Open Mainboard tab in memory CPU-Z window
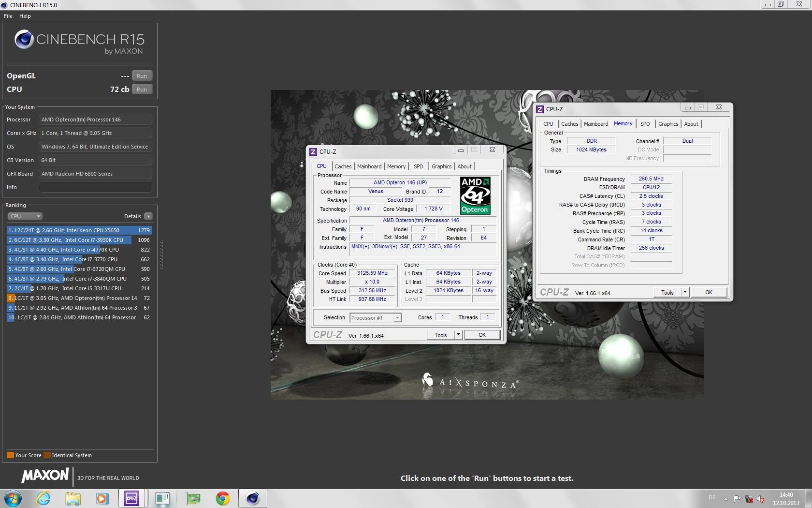The width and height of the screenshot is (812, 508). coord(596,124)
